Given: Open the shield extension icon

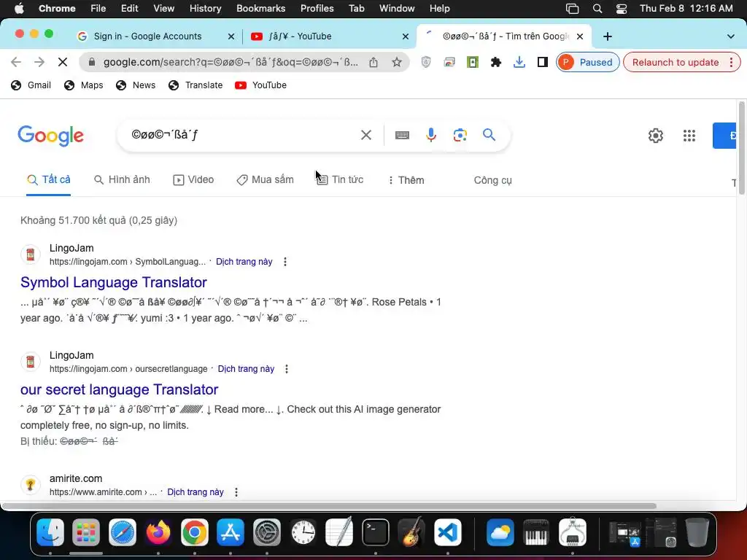Looking at the screenshot, I should (x=426, y=62).
